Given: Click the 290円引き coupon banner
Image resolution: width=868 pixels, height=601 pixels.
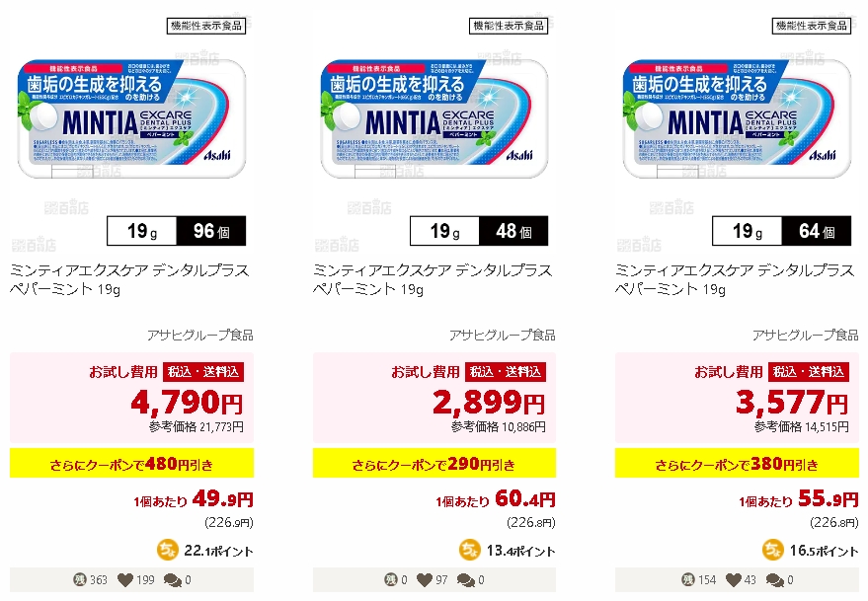Looking at the screenshot, I should point(434,463).
